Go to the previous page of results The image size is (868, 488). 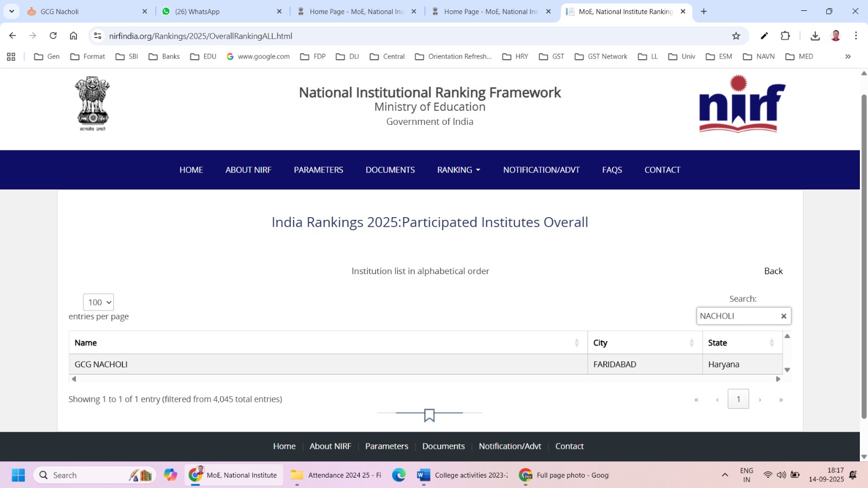pos(717,400)
